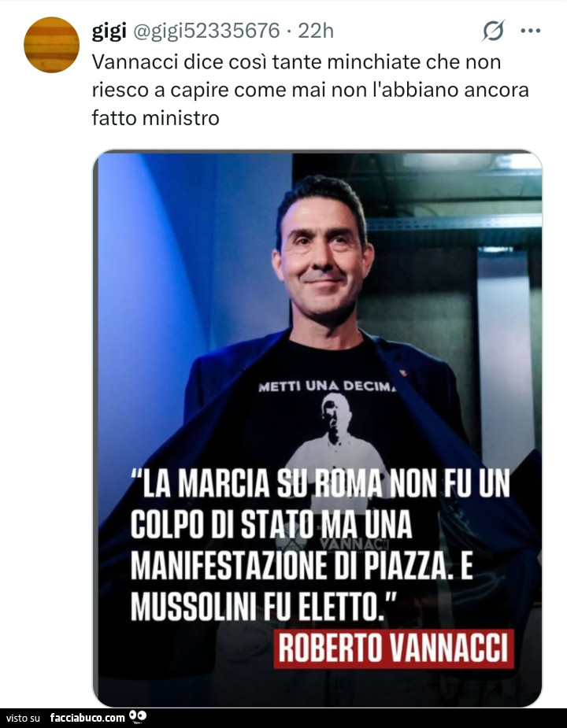Click the word 'ministro' in the tweet

(x=181, y=118)
